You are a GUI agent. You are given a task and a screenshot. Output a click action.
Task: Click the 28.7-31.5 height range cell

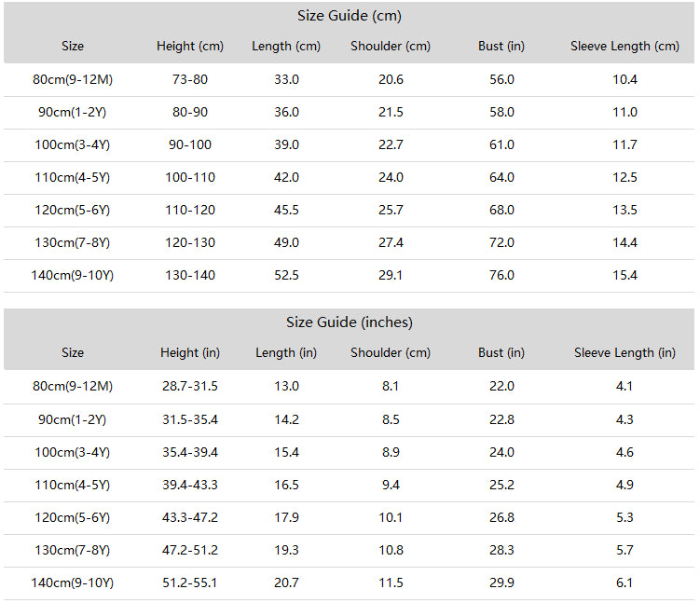click(190, 386)
